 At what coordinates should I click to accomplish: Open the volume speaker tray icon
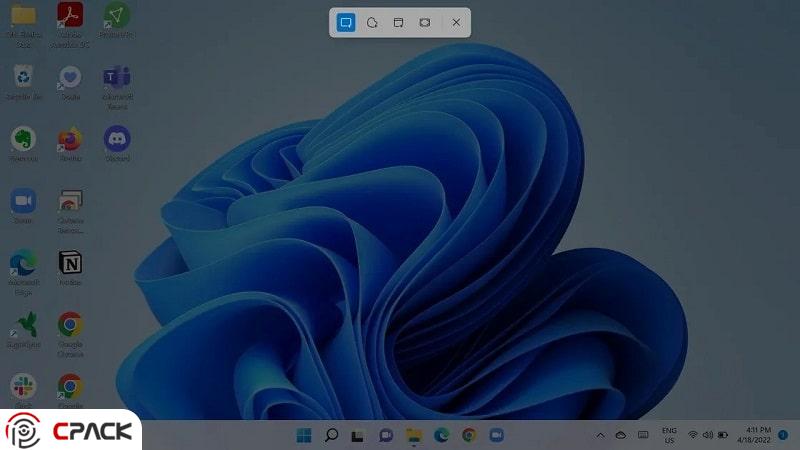tap(708, 435)
